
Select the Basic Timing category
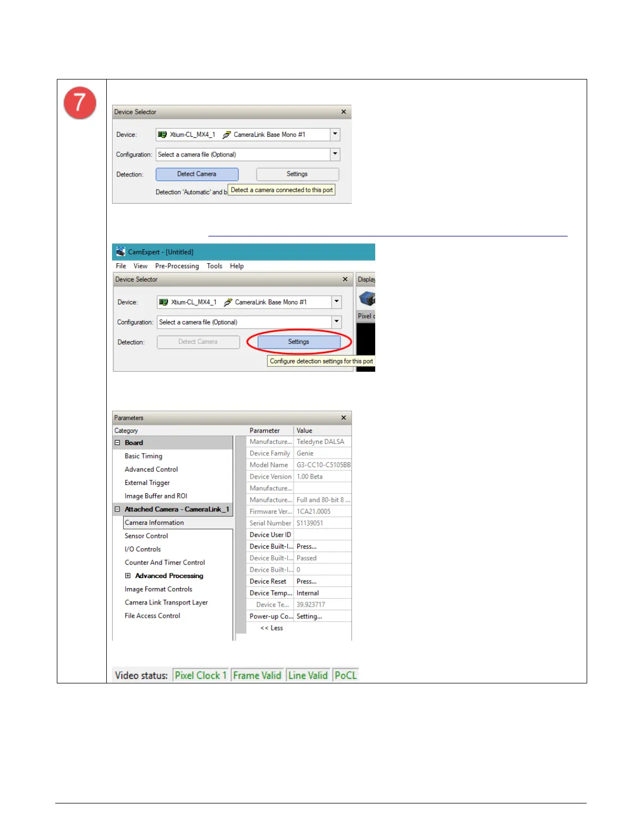point(144,456)
